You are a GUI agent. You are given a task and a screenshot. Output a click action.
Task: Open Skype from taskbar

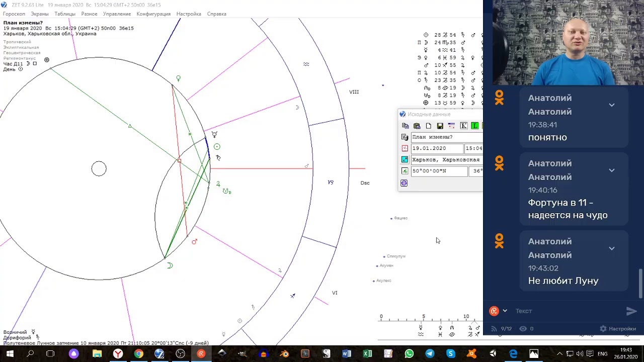[451, 354]
